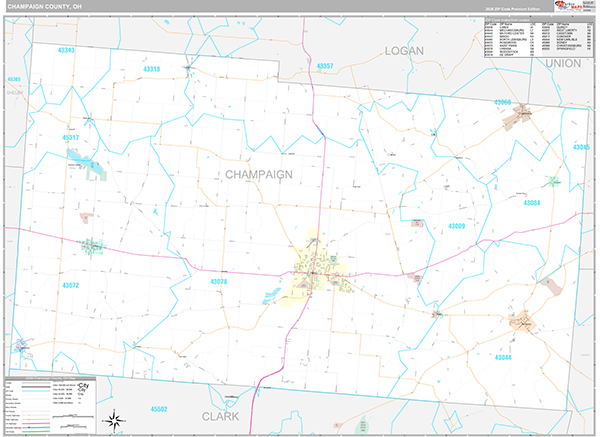Click the LOGAN county label
600x437 pixels.
pyautogui.click(x=404, y=51)
